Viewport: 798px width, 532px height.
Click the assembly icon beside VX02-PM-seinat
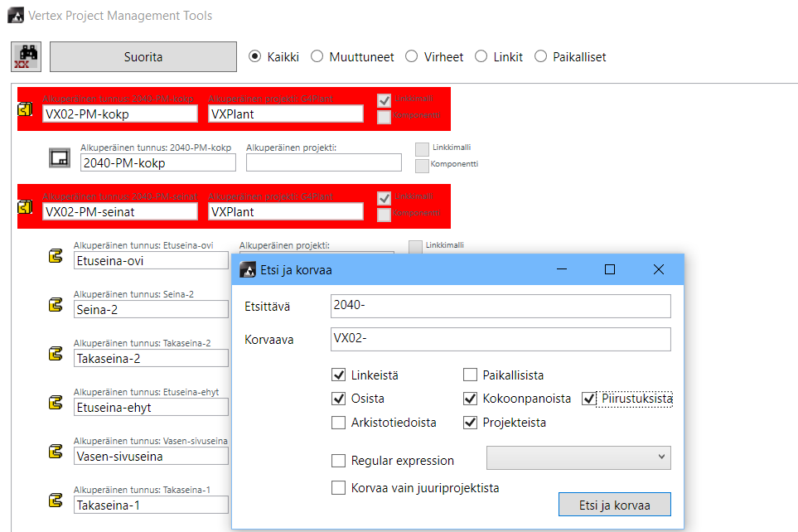point(26,206)
